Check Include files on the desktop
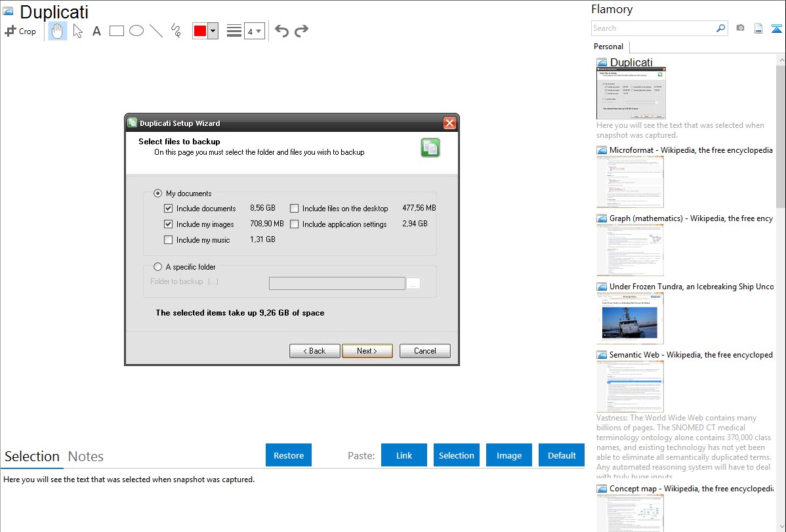The image size is (786, 532). click(x=294, y=208)
